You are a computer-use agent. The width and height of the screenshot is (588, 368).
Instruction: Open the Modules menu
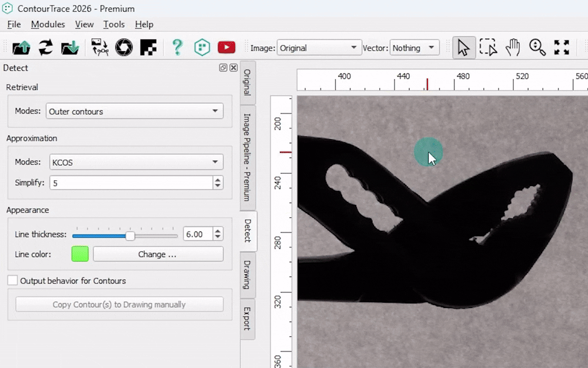[x=48, y=24]
